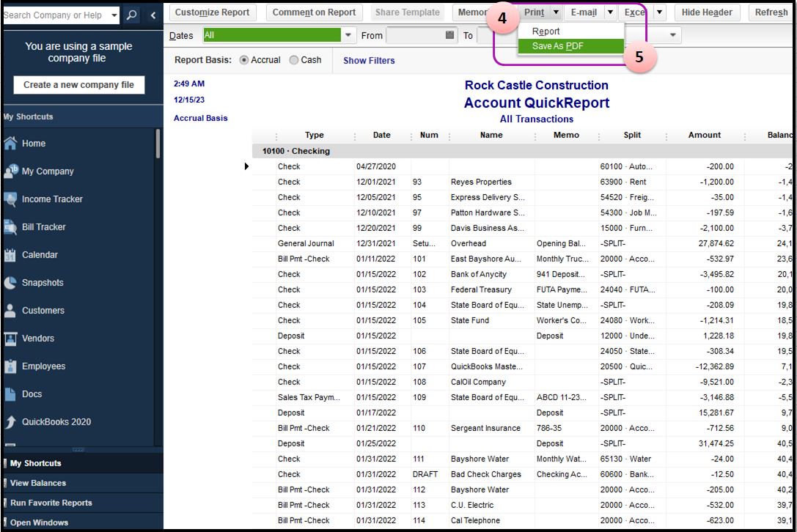Click the Memo column header
The image size is (797, 532).
click(x=566, y=135)
